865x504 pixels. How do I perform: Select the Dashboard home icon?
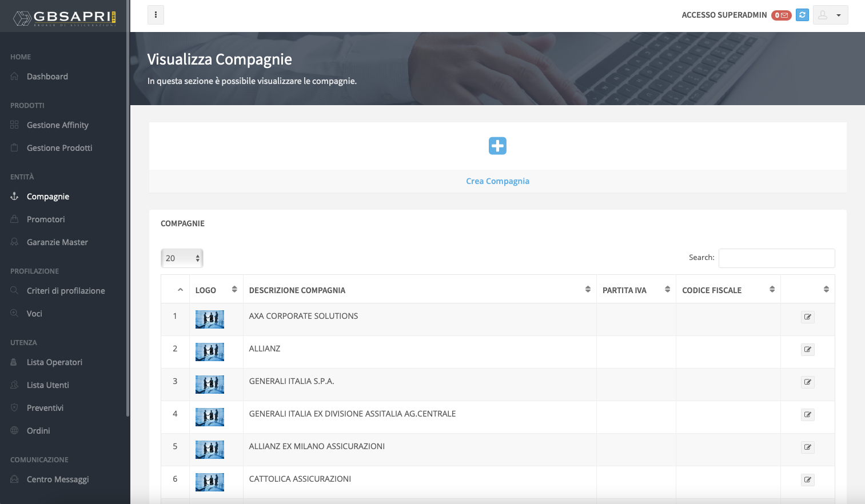tap(14, 76)
